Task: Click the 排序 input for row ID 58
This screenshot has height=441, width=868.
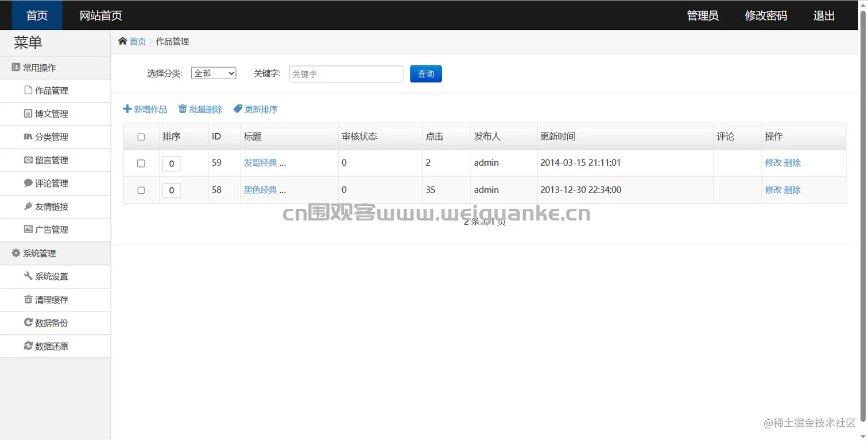Action: pyautogui.click(x=172, y=190)
